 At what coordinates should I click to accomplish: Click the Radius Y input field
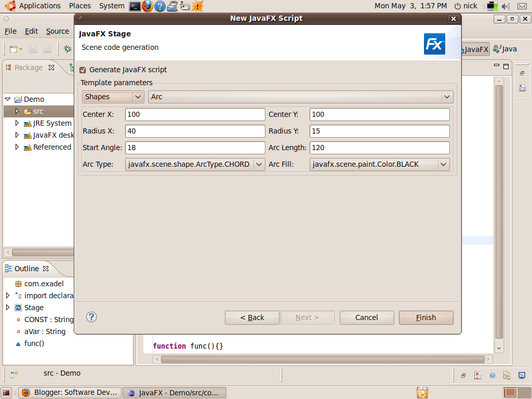click(380, 131)
